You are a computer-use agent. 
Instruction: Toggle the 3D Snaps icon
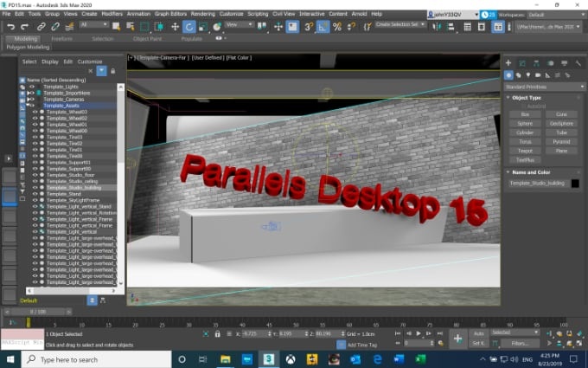[x=308, y=27]
